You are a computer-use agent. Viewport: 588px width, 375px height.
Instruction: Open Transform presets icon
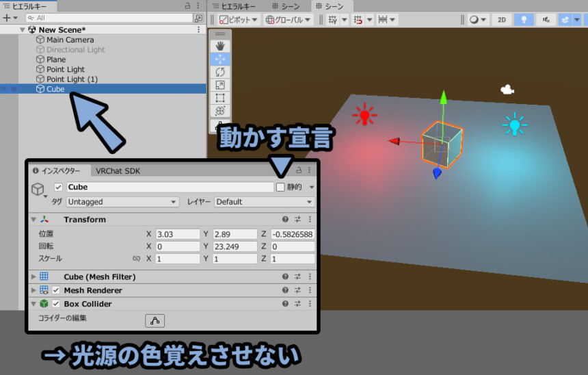pyautogui.click(x=297, y=219)
